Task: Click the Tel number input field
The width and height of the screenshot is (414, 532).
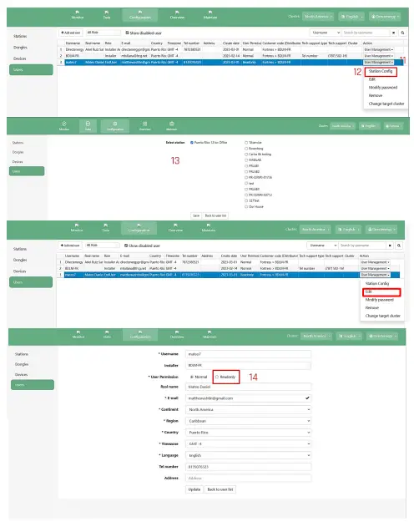Action: point(248,467)
